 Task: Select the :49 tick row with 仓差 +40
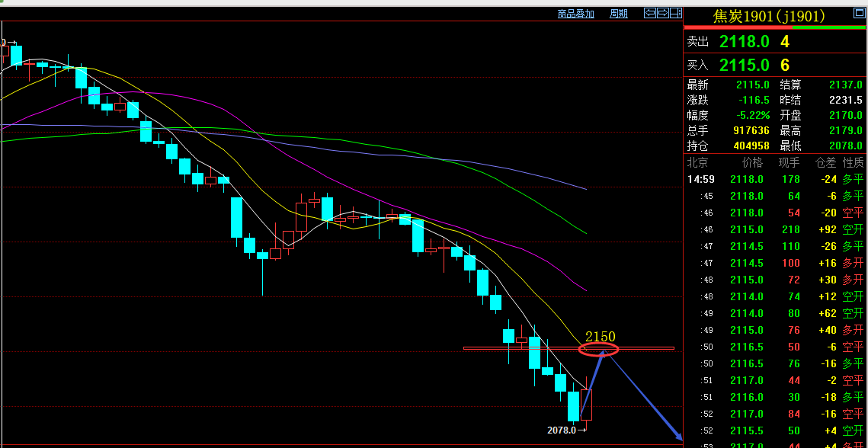click(x=775, y=331)
